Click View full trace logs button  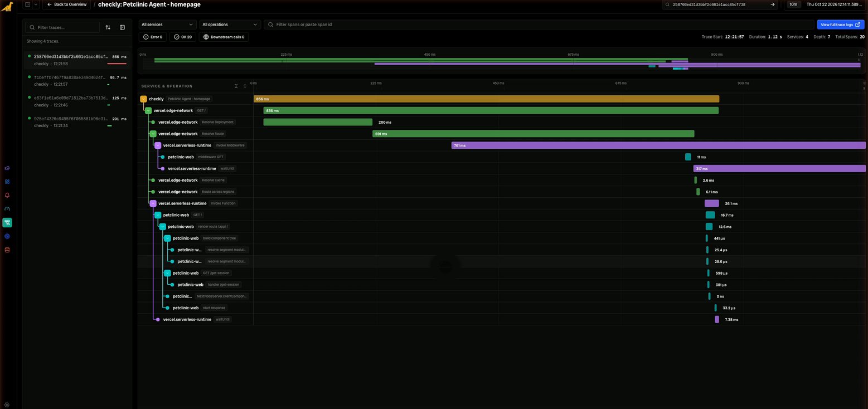click(x=841, y=25)
